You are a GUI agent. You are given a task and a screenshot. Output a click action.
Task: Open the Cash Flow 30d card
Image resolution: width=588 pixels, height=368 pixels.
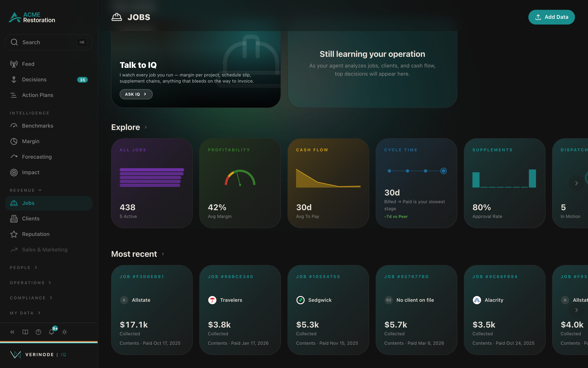click(x=328, y=183)
